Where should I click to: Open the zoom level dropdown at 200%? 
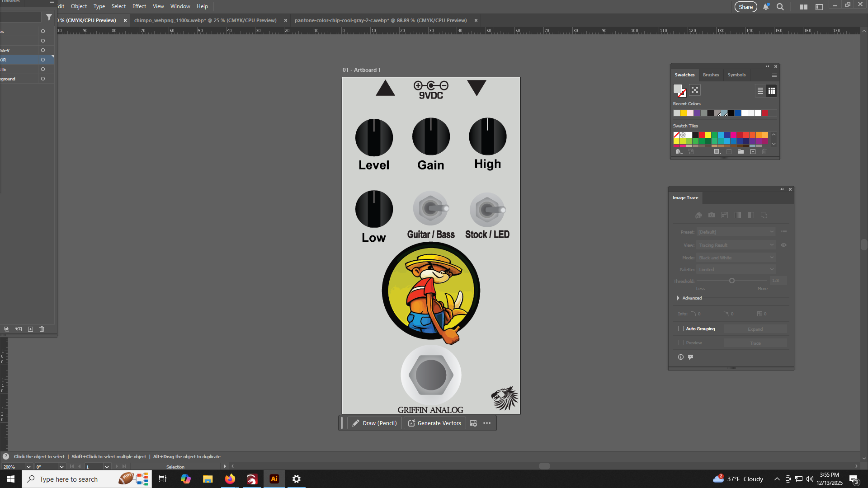[28, 467]
